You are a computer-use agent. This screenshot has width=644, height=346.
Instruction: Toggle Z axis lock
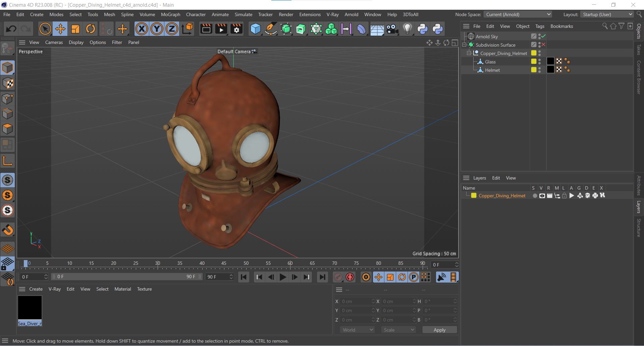coord(172,29)
